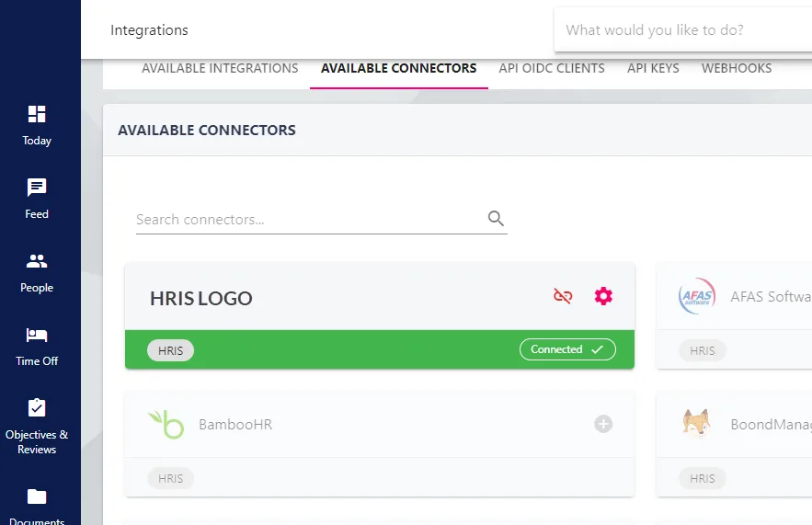
Task: Click HRIS tag on HRIS LOGO card
Action: point(170,350)
